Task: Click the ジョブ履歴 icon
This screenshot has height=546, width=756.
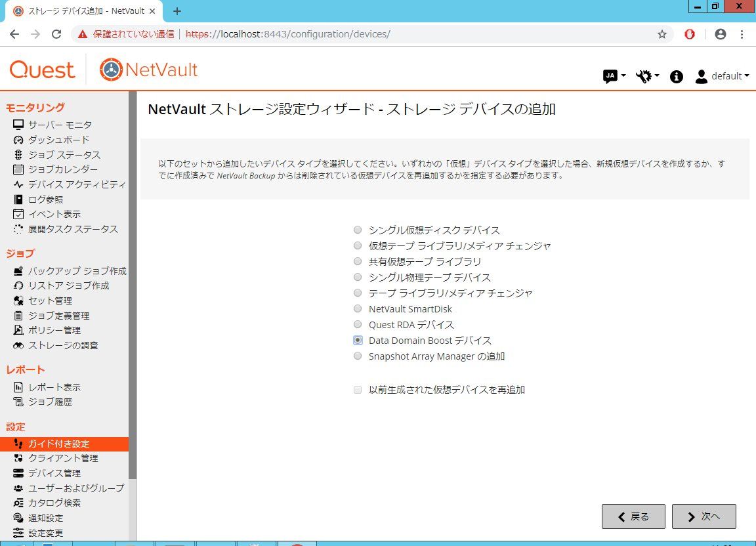Action: tap(18, 402)
